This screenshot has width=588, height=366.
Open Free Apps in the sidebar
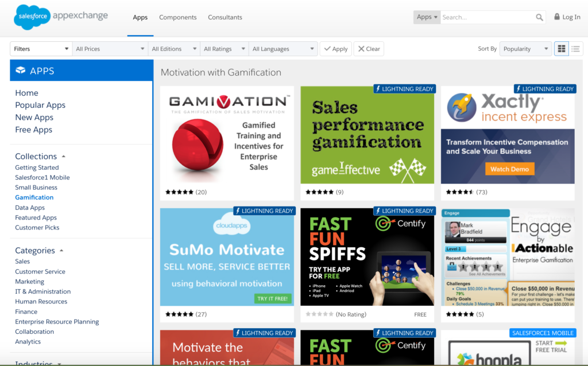[34, 130]
